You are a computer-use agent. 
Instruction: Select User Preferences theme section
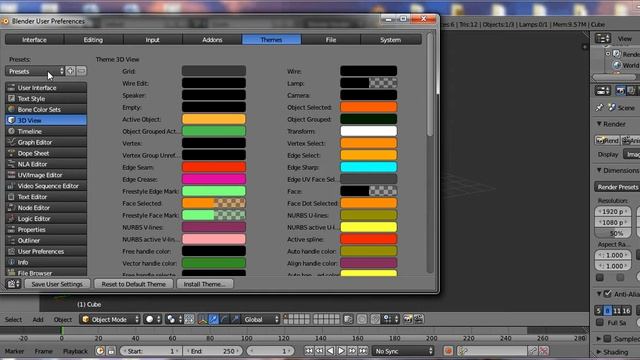coord(46,251)
